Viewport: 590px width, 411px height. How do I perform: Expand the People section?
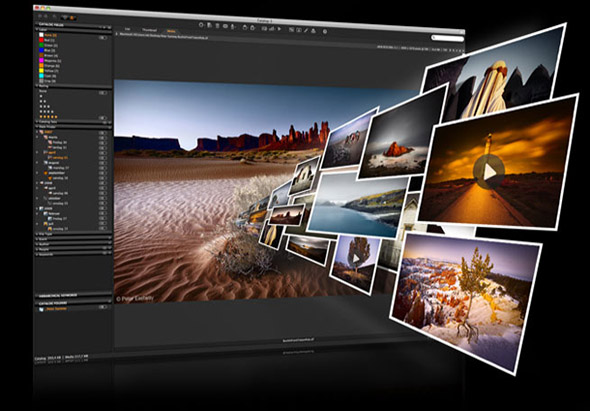[37, 249]
